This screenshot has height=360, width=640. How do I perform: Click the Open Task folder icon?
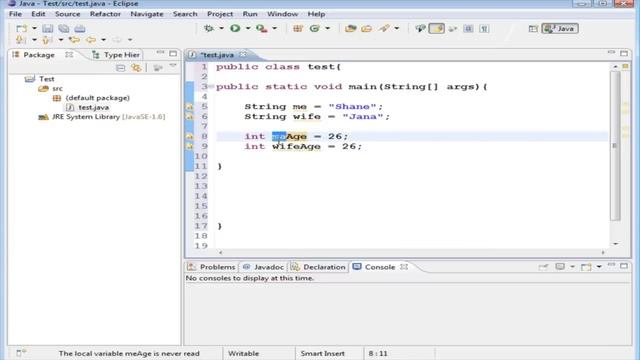(x=367, y=29)
